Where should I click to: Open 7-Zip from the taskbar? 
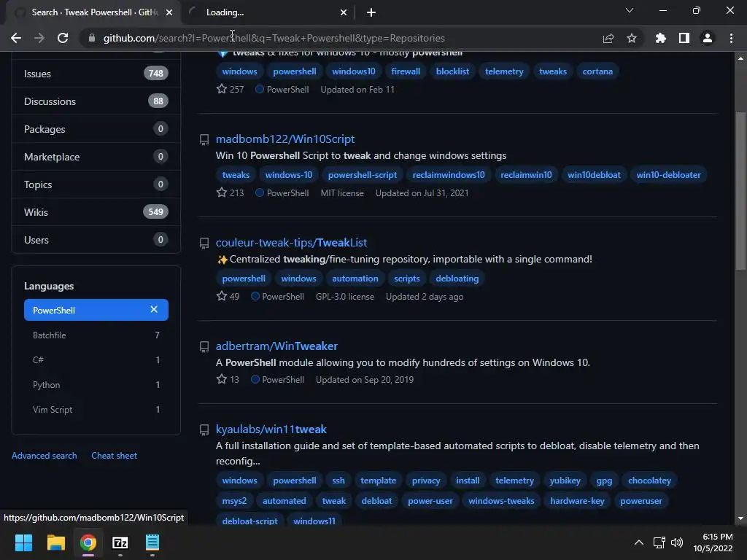(120, 542)
